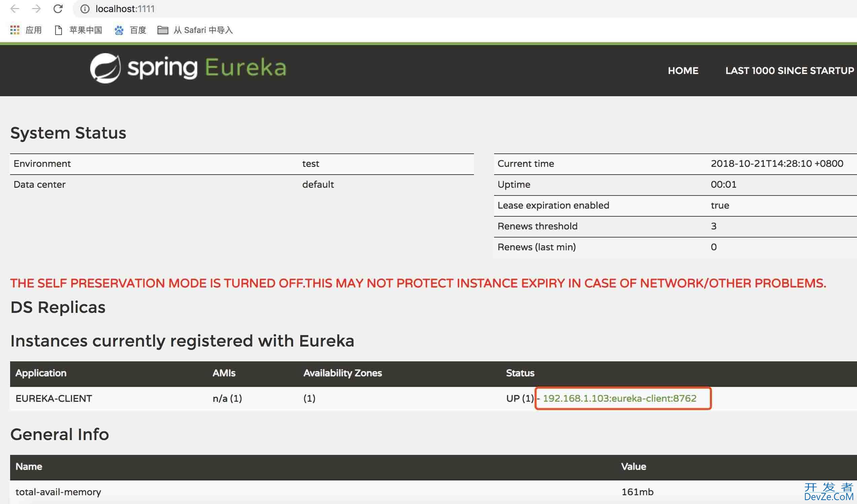This screenshot has width=857, height=504.
Task: Select the Current time value 2018-10-21T14:28:10 +0800
Action: click(777, 164)
